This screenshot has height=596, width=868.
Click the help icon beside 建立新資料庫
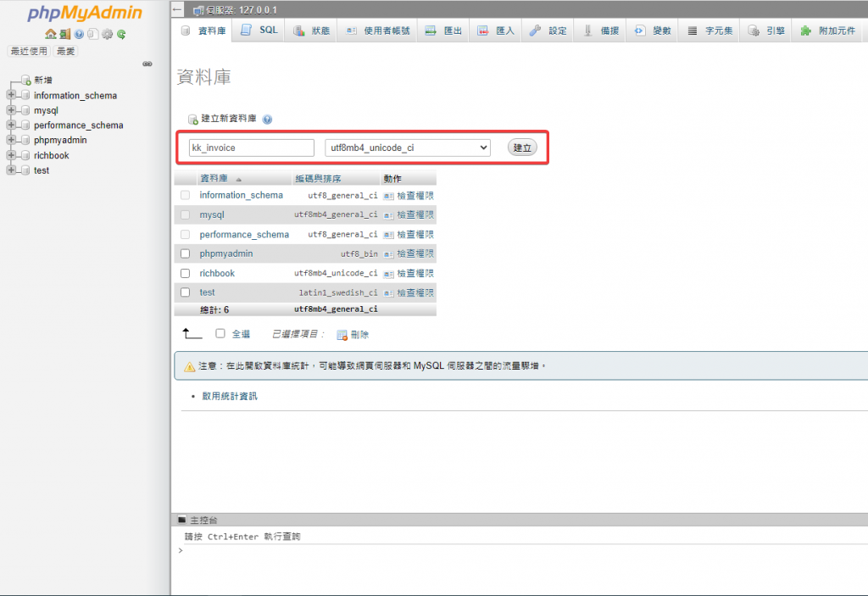(267, 120)
